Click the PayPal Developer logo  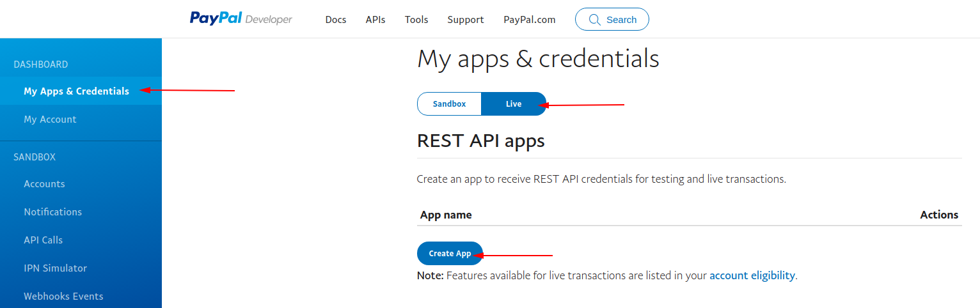pos(241,19)
